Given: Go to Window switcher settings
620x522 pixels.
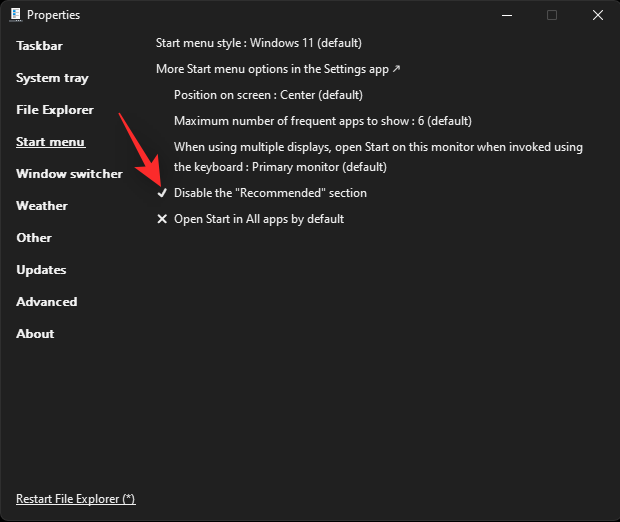Looking at the screenshot, I should pos(69,174).
